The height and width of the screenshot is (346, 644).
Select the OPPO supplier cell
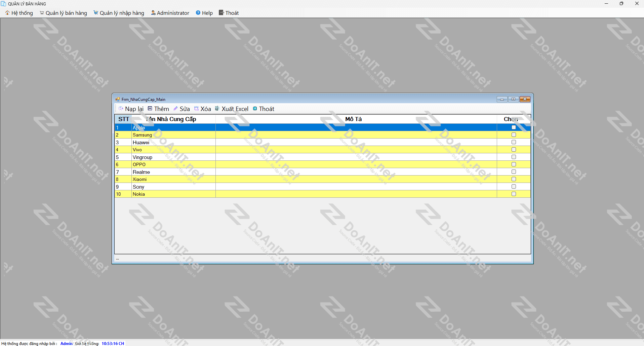[x=173, y=164]
